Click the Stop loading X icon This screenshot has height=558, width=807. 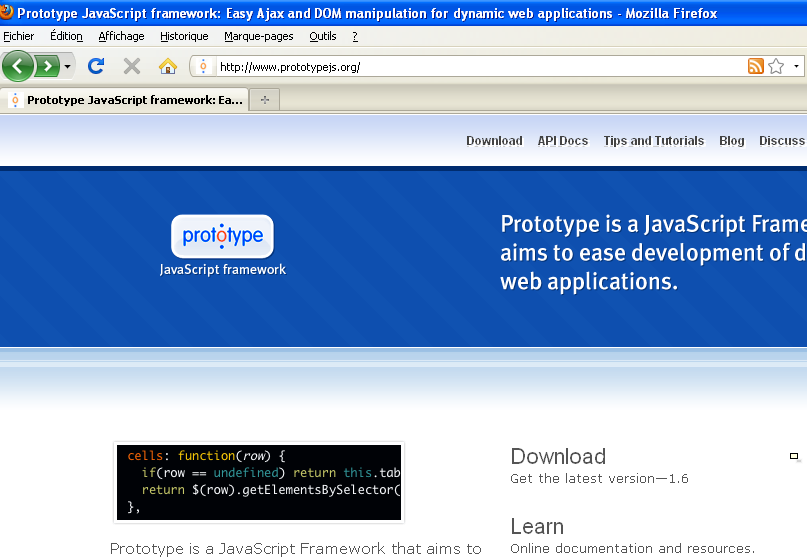(131, 67)
